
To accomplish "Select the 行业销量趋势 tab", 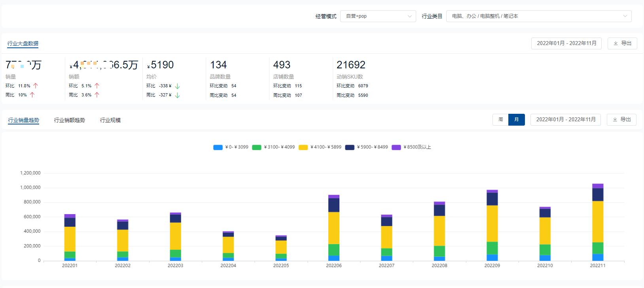I will coord(24,120).
